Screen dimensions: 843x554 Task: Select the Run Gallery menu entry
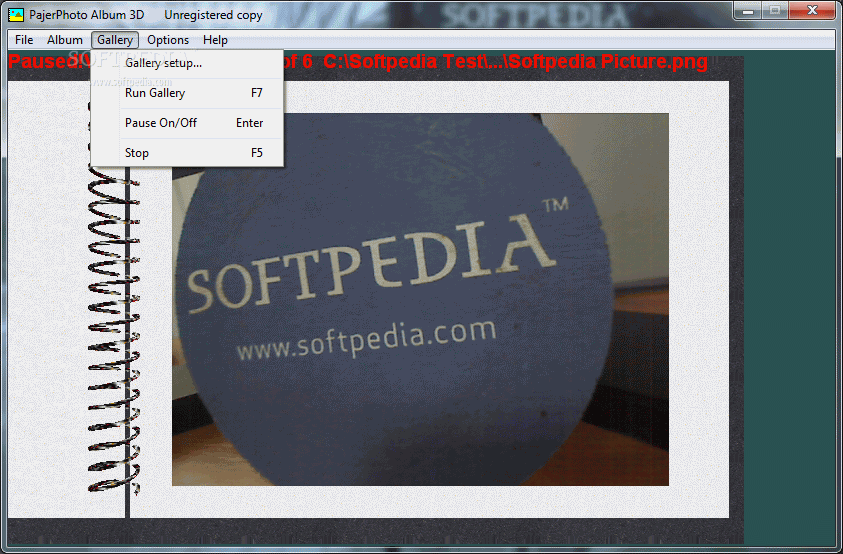187,93
